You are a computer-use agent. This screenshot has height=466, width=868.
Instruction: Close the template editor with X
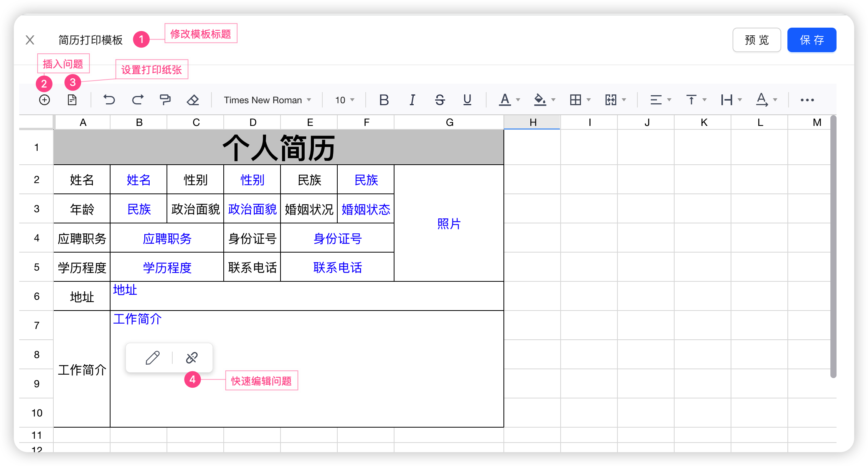30,40
